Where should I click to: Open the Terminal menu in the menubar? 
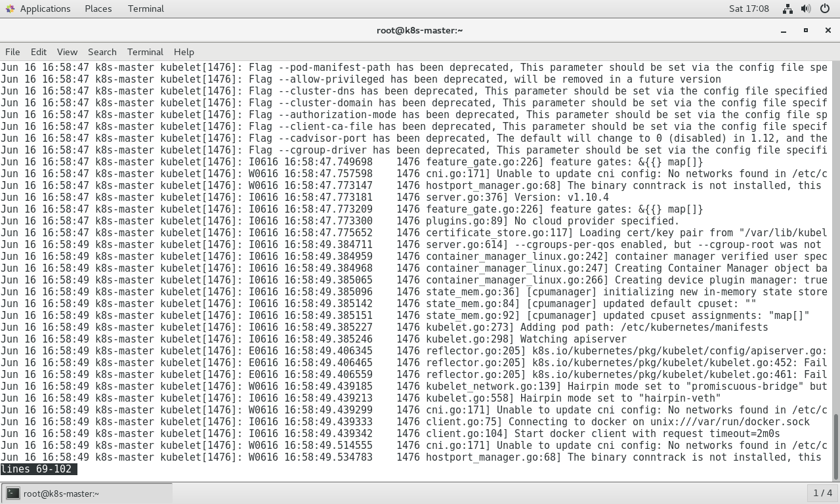(x=145, y=52)
